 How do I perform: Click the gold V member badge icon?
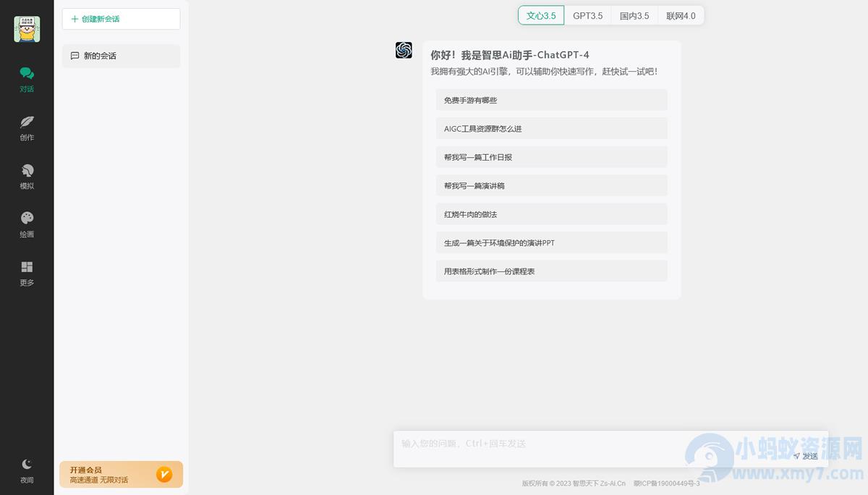click(x=164, y=475)
